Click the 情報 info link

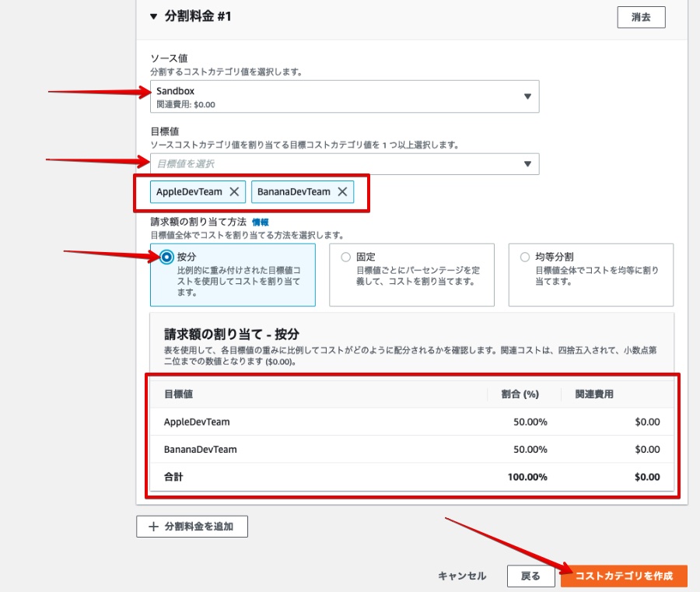coord(259,220)
